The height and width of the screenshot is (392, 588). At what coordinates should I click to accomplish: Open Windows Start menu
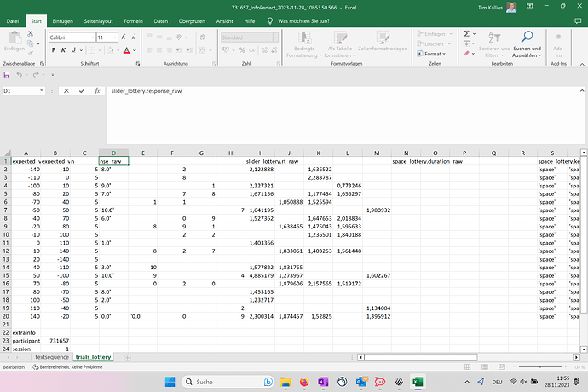click(170, 382)
